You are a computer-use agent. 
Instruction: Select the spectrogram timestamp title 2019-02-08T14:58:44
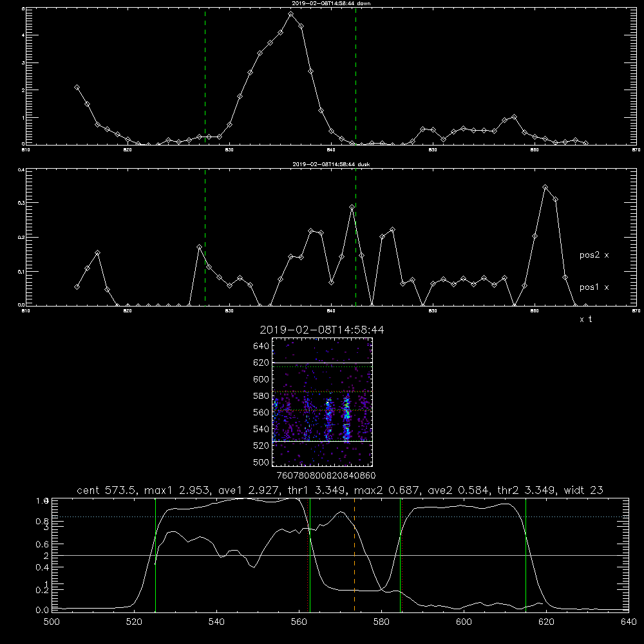(x=321, y=330)
